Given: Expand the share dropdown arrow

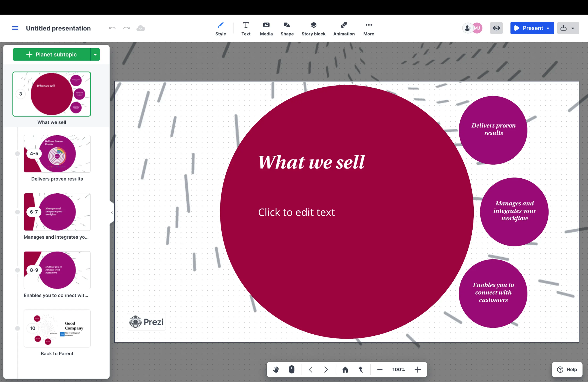Looking at the screenshot, I should point(573,28).
